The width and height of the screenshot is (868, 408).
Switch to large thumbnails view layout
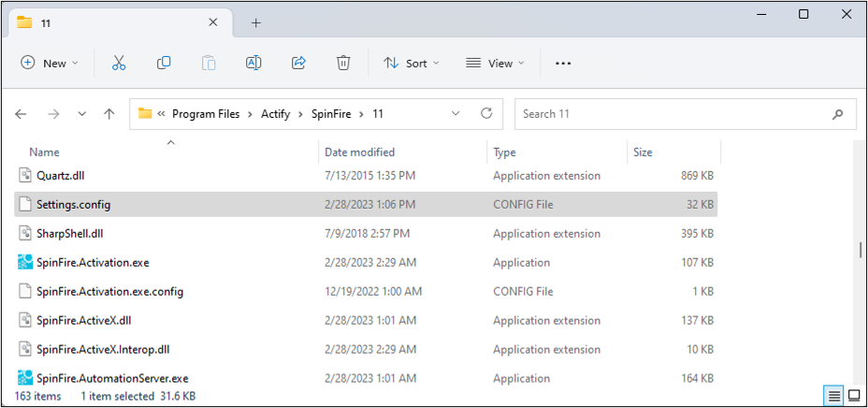[x=853, y=396]
